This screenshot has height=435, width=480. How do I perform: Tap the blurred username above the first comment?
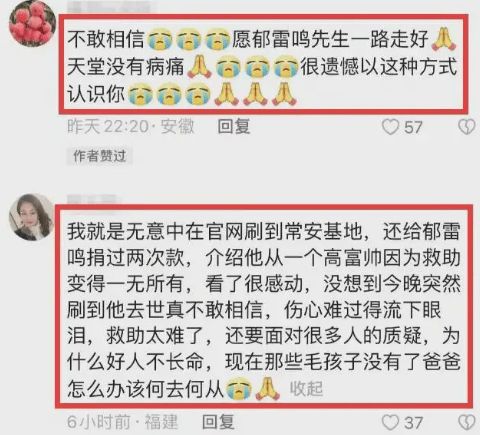(110, 8)
